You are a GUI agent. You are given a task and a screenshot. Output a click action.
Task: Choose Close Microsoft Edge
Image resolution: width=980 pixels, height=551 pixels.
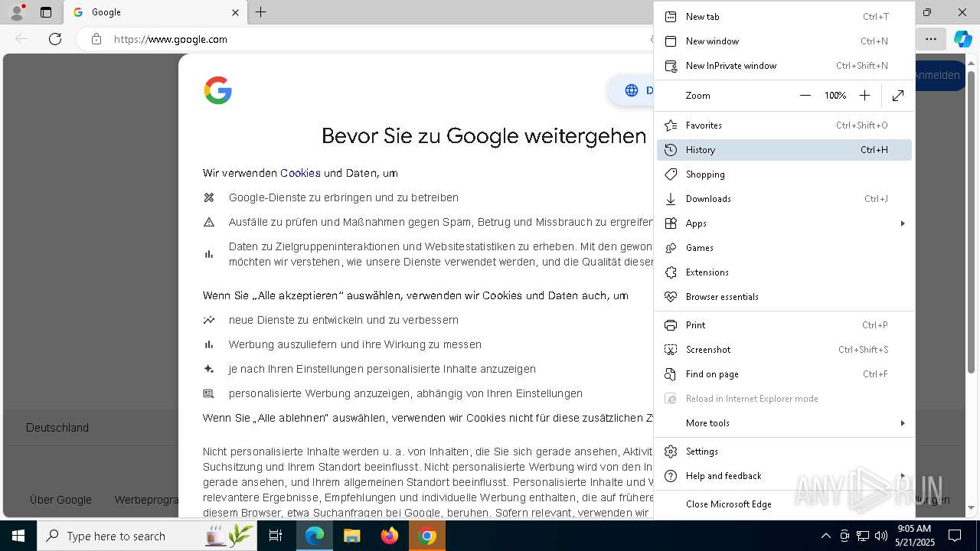tap(784, 504)
